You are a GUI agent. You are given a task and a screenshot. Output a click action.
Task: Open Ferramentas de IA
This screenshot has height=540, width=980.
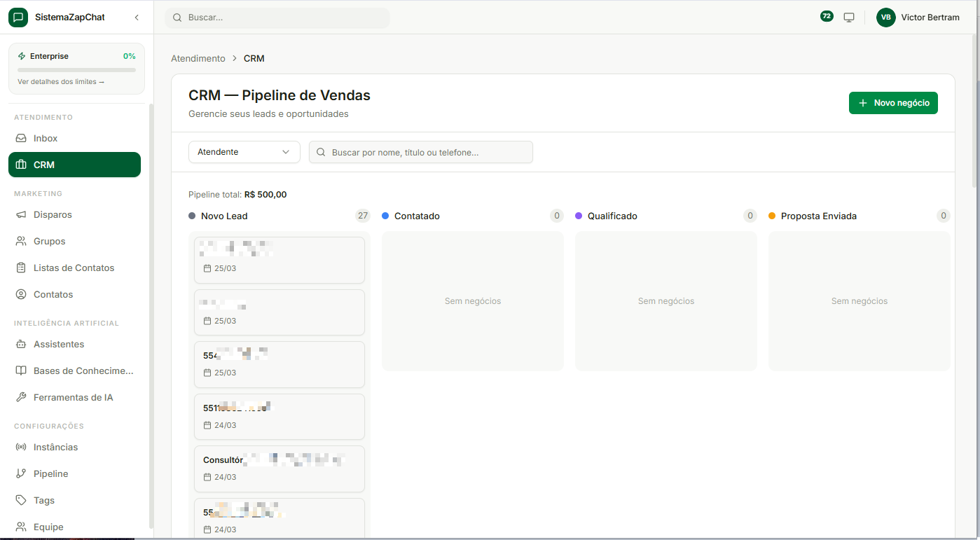75,397
